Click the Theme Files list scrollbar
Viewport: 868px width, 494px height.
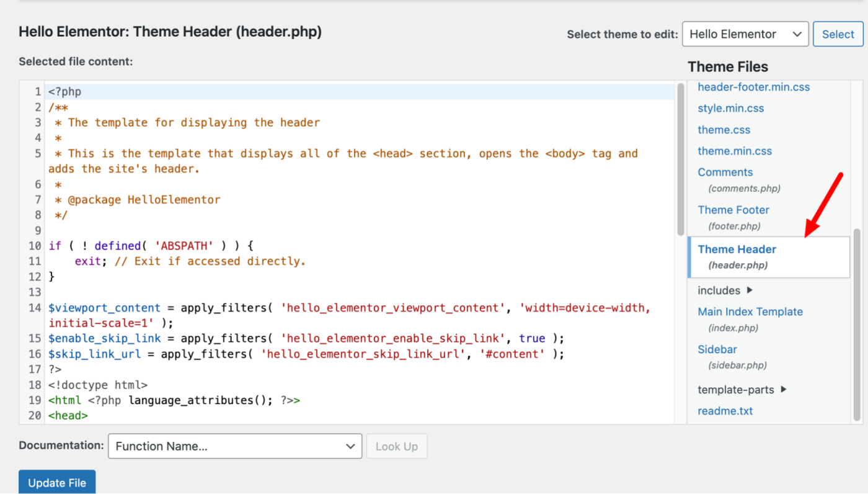pos(857,325)
